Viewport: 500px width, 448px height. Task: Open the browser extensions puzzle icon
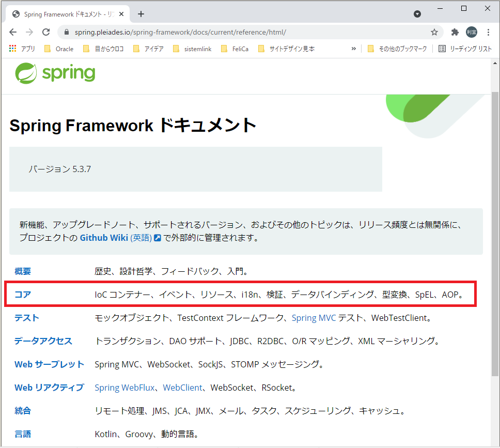coord(454,32)
